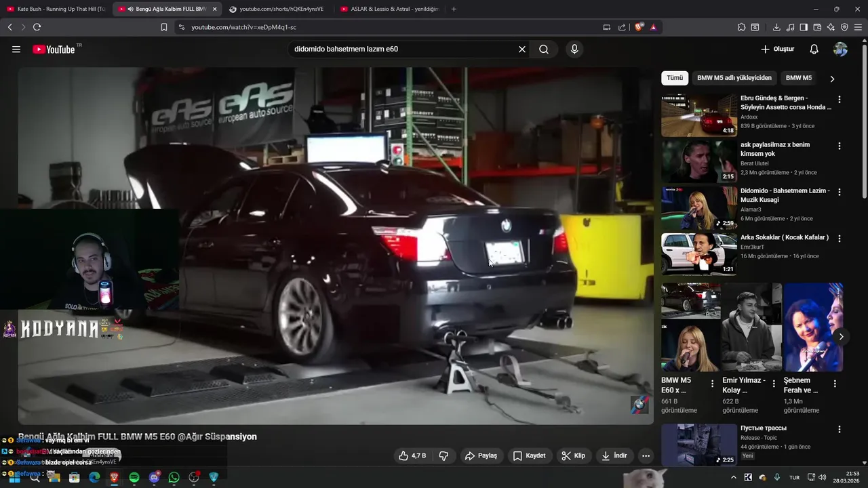Open the account avatar menu
This screenshot has height=488, width=868.
tap(840, 49)
